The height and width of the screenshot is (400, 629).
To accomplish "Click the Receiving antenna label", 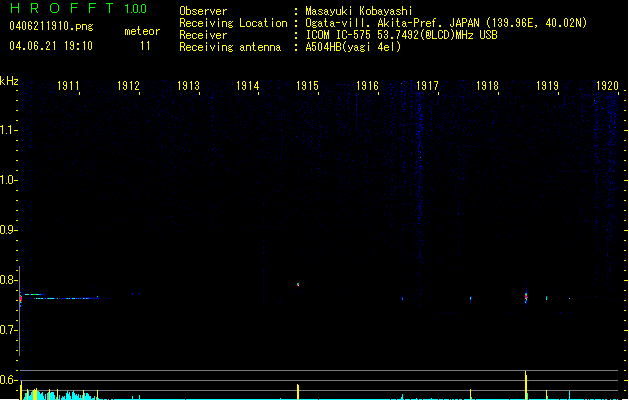I will pyautogui.click(x=230, y=47).
